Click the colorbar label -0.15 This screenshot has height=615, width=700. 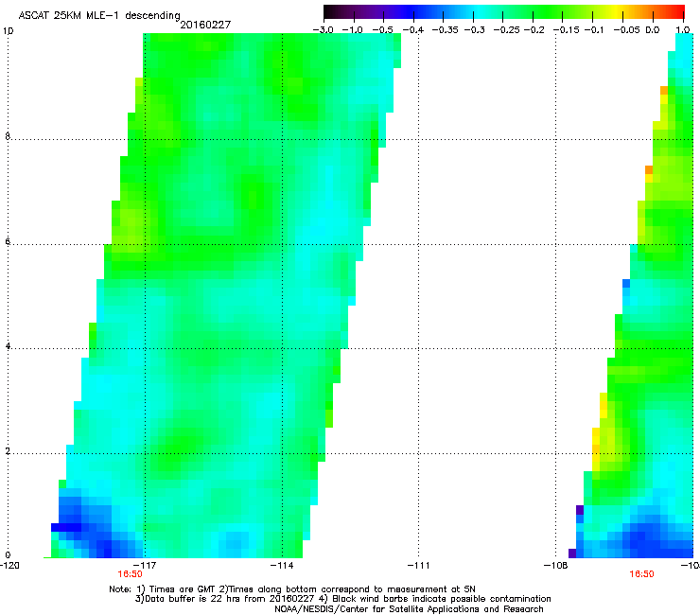pos(566,30)
